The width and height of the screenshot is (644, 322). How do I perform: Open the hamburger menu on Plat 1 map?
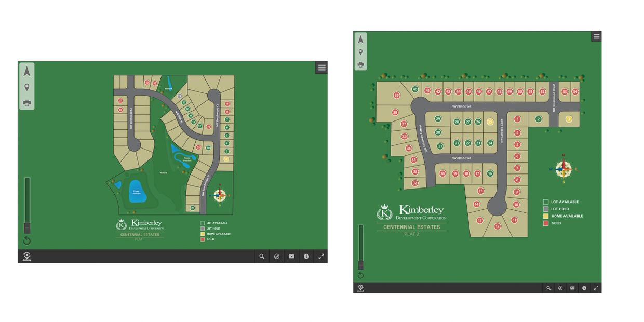point(321,68)
